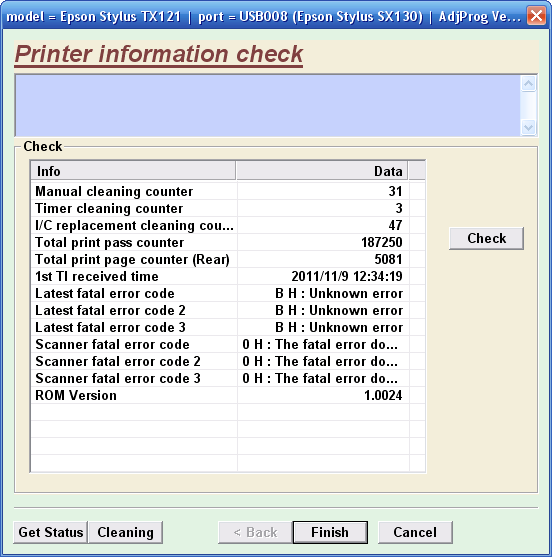Viewport: 552px width, 557px height.
Task: Open the Cleaning function
Action: (125, 532)
